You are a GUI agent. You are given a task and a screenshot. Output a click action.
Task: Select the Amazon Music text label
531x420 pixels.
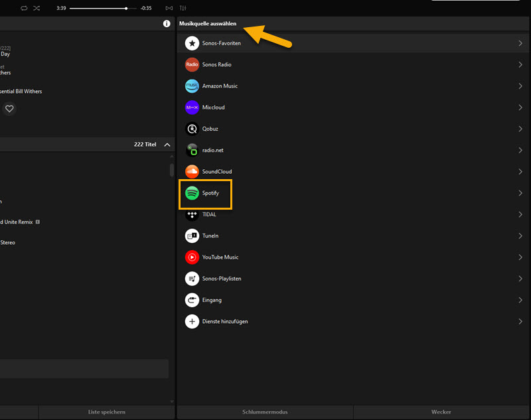coord(220,86)
